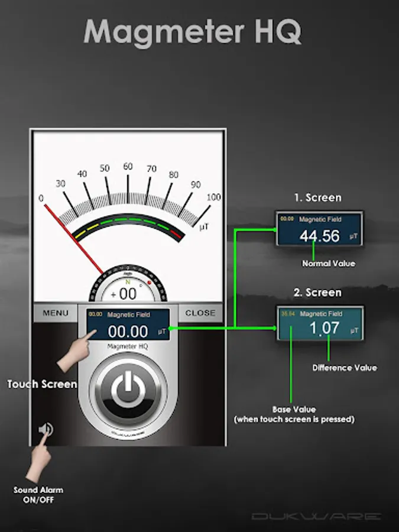
Task: Toggle the power button on the meter
Action: point(128,390)
